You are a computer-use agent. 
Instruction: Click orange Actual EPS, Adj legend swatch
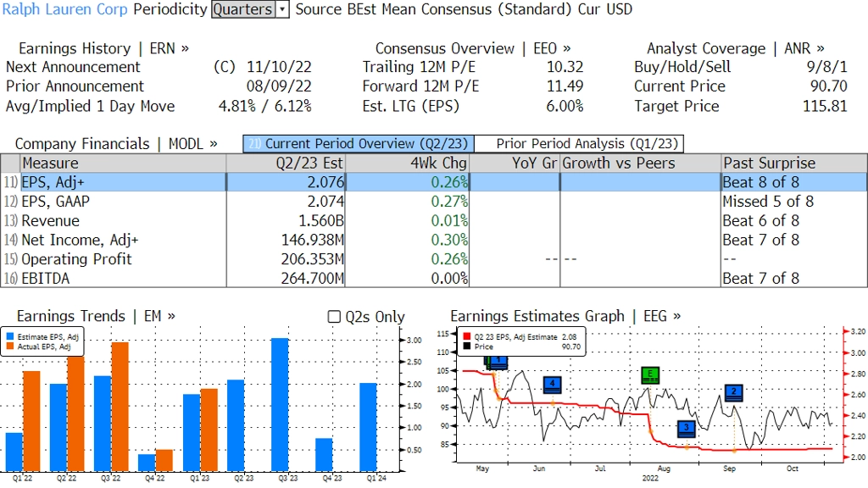pos(10,347)
